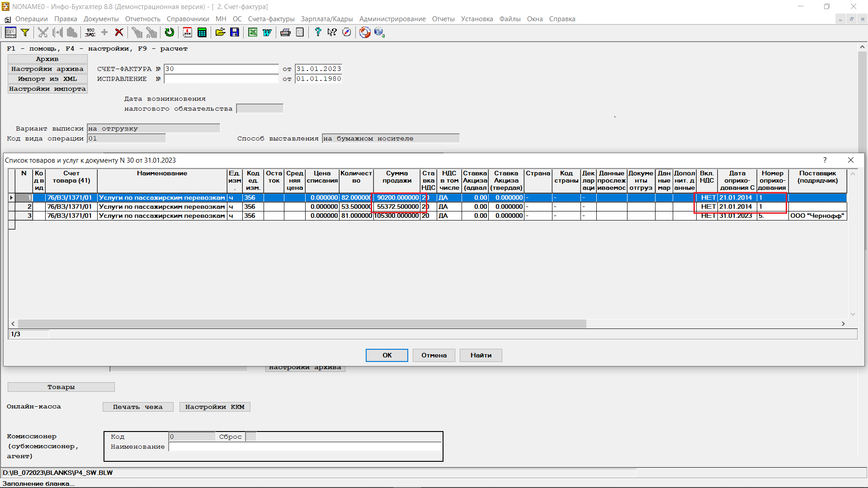Click the scissors cut icon
Image resolution: width=868 pixels, height=488 pixels.
tap(43, 32)
